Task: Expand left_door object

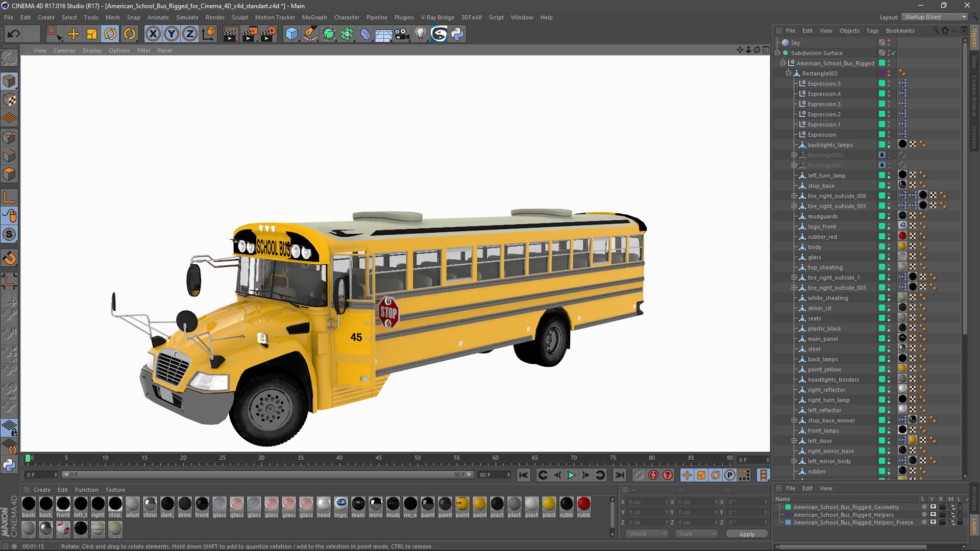Action: coord(794,441)
